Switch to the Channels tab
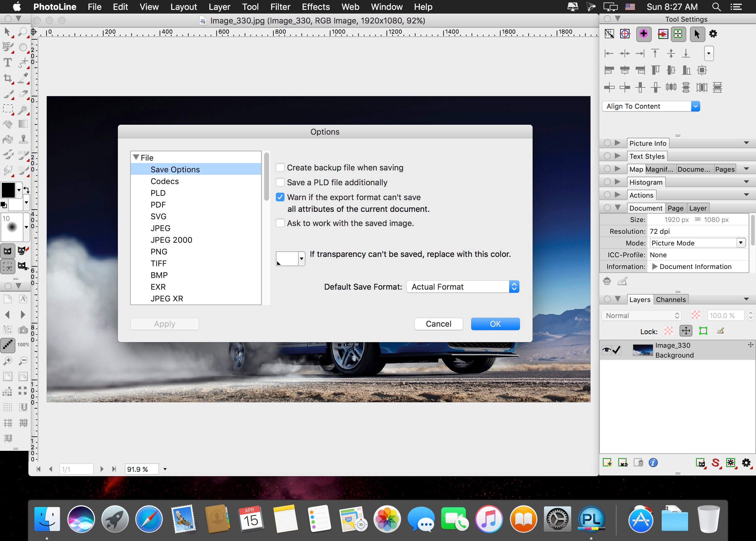 point(671,300)
